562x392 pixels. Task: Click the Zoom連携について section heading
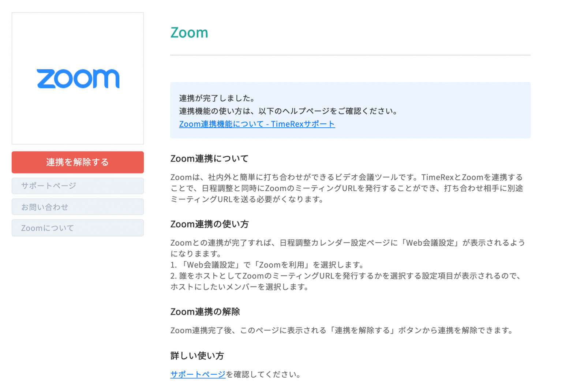[209, 158]
